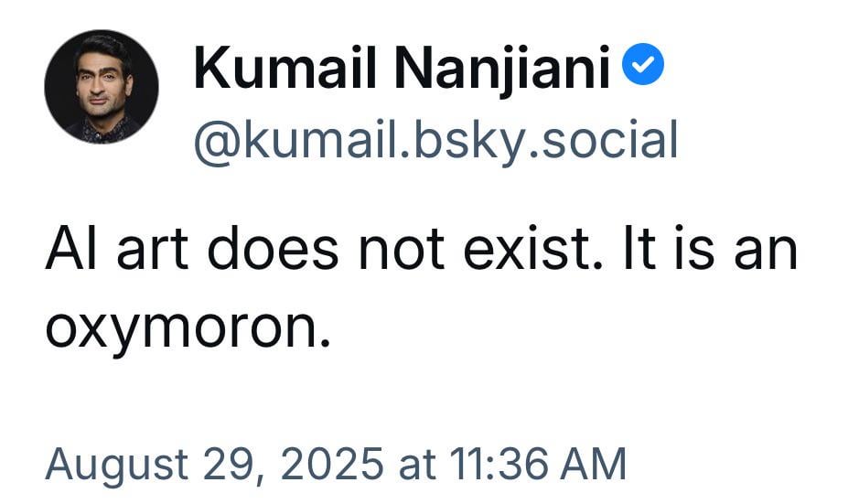
Task: Click bsky.social portion of the handle
Action: click(546, 142)
